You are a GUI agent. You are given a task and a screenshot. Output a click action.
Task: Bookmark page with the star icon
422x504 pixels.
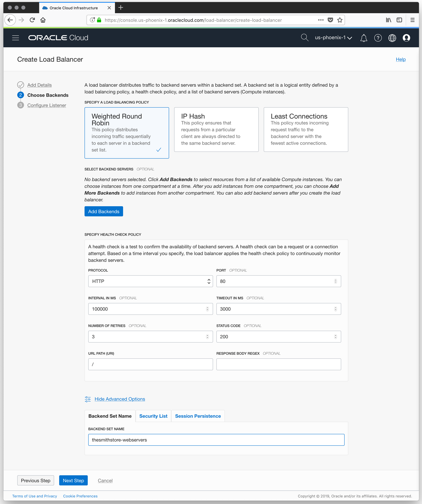click(340, 20)
